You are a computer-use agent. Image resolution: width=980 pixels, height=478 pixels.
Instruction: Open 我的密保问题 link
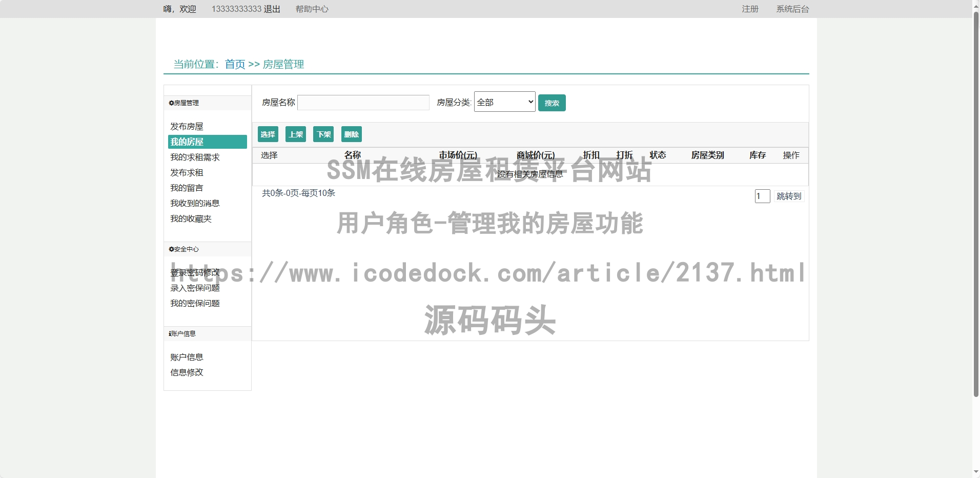(195, 303)
